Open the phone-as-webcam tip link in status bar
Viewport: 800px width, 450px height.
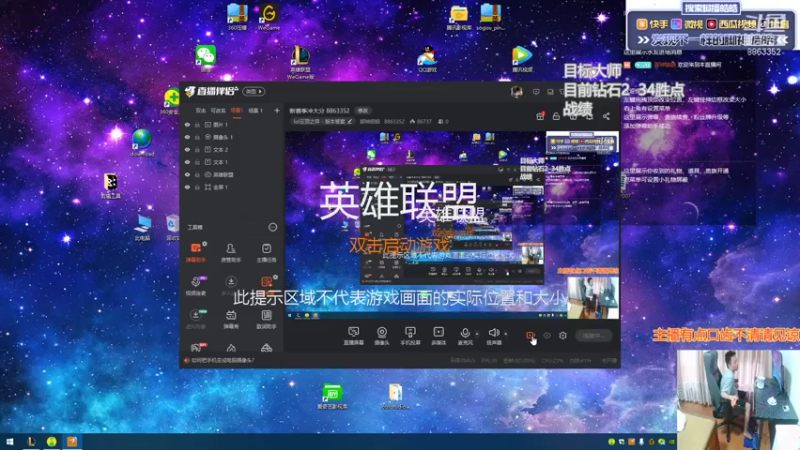click(222, 360)
